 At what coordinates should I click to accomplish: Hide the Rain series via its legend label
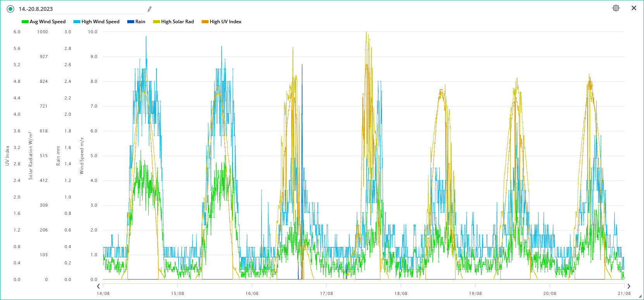[140, 22]
